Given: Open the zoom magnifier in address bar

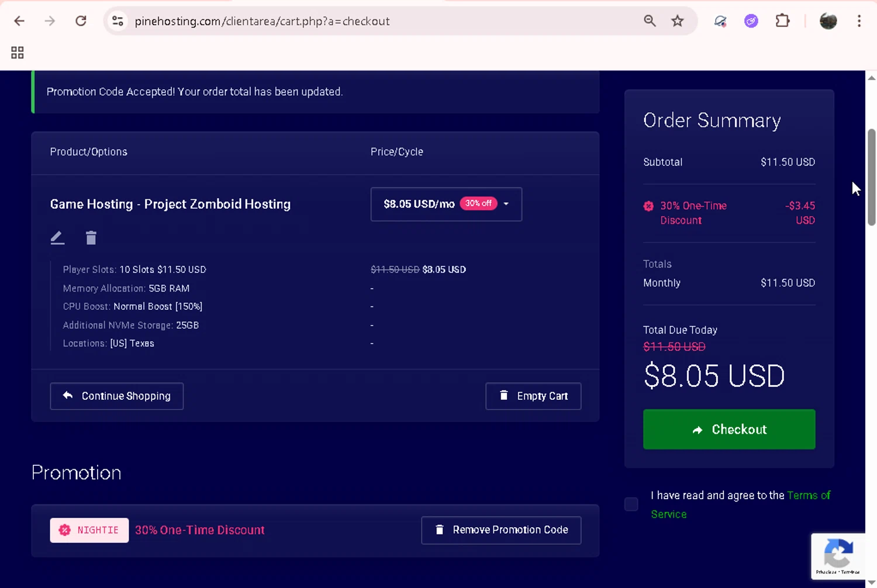Looking at the screenshot, I should 650,21.
